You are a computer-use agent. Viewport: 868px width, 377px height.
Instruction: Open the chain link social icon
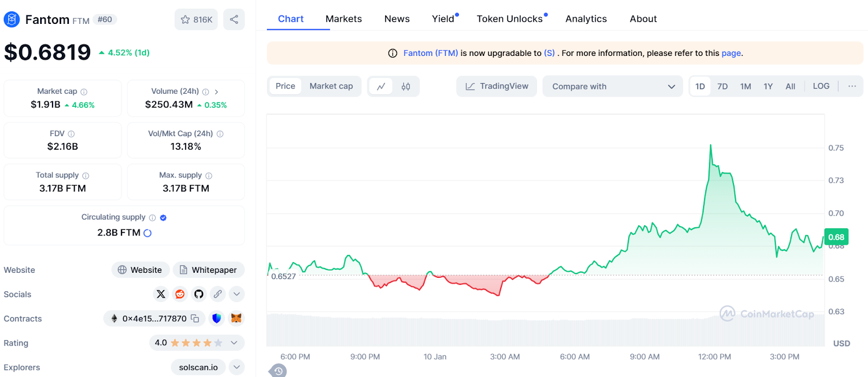pos(218,294)
